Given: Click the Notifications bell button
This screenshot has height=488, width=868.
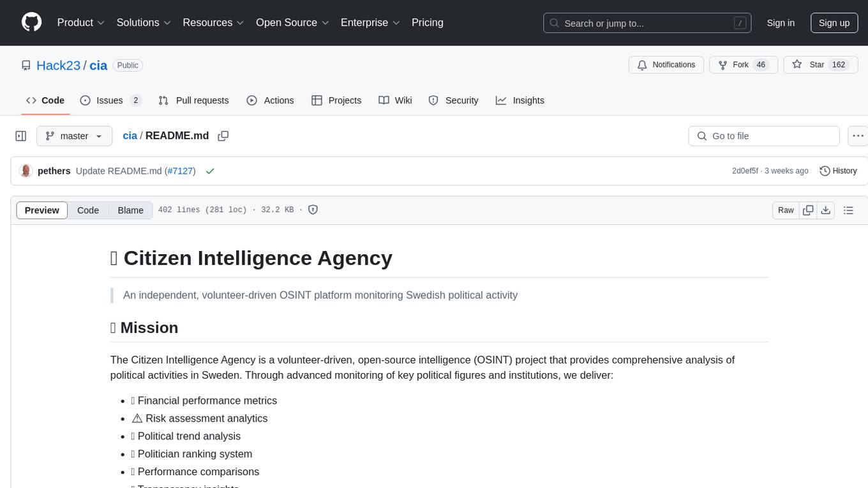Looking at the screenshot, I should [x=666, y=65].
